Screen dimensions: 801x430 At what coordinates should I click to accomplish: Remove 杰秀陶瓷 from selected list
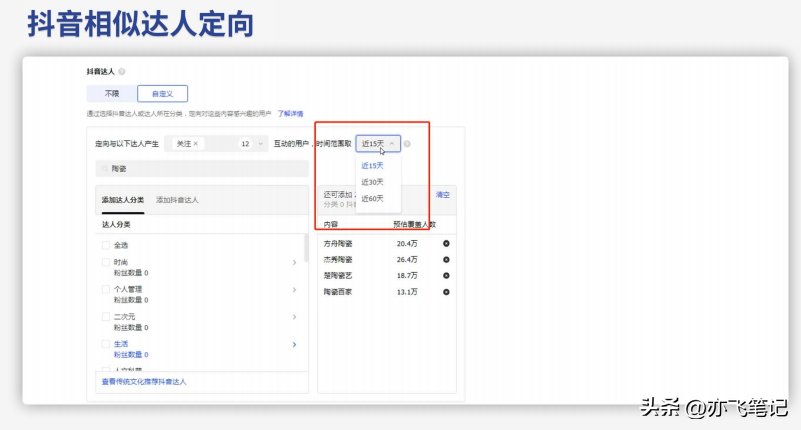coord(446,259)
